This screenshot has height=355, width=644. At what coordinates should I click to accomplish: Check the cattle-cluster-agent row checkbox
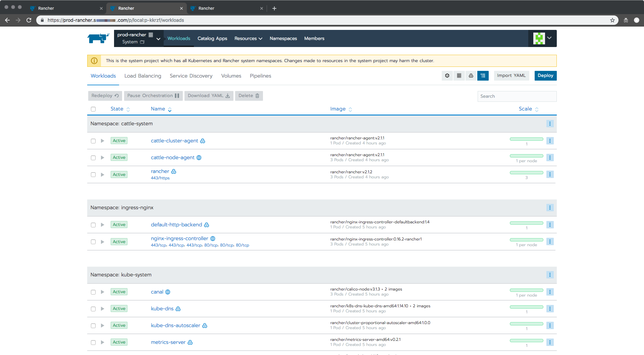[x=93, y=141]
